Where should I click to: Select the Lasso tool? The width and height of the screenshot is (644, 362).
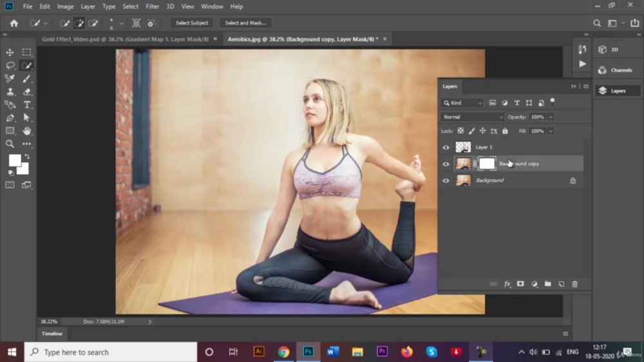(x=10, y=66)
